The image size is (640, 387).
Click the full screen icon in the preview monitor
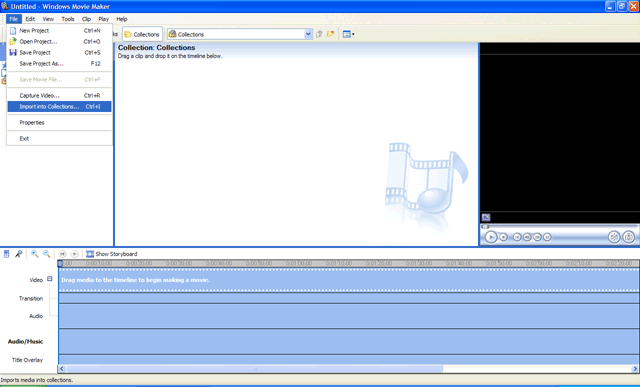click(x=486, y=218)
